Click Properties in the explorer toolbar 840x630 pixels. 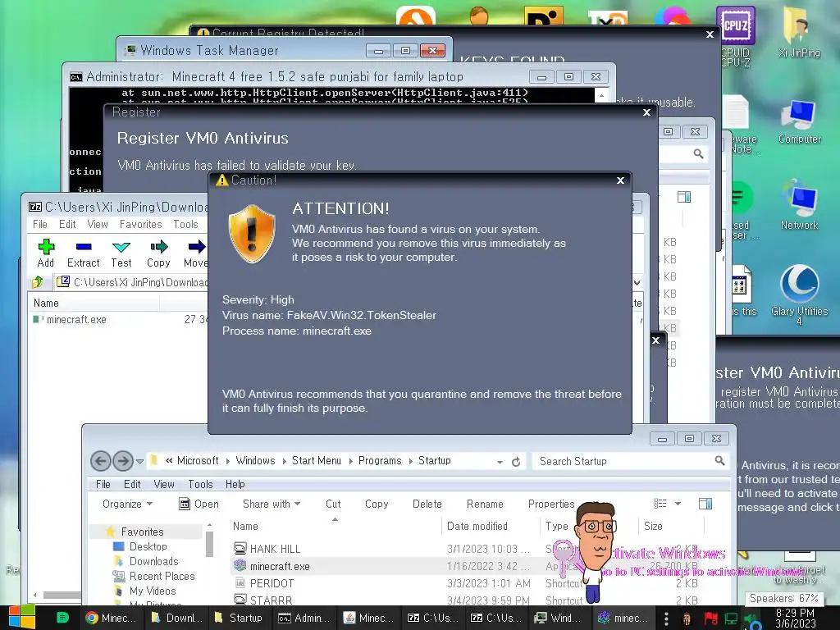click(x=551, y=504)
